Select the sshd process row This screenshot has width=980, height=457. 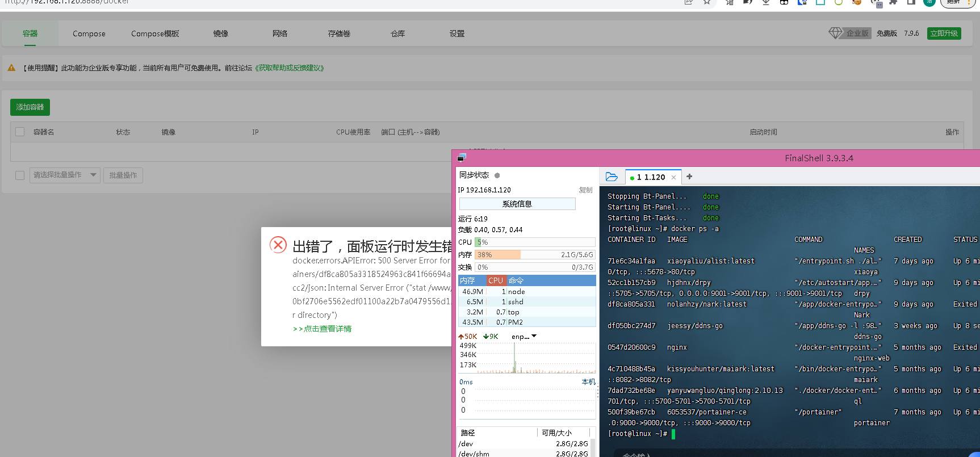click(x=527, y=301)
